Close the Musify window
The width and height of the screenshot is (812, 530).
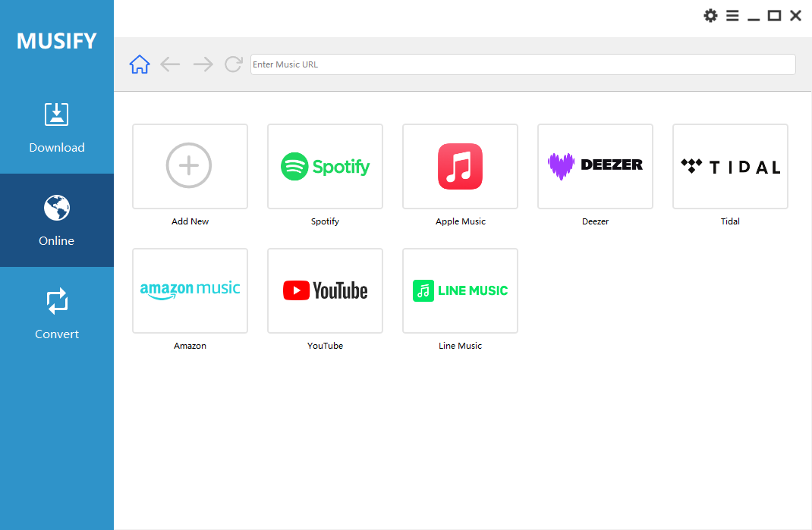(x=796, y=15)
